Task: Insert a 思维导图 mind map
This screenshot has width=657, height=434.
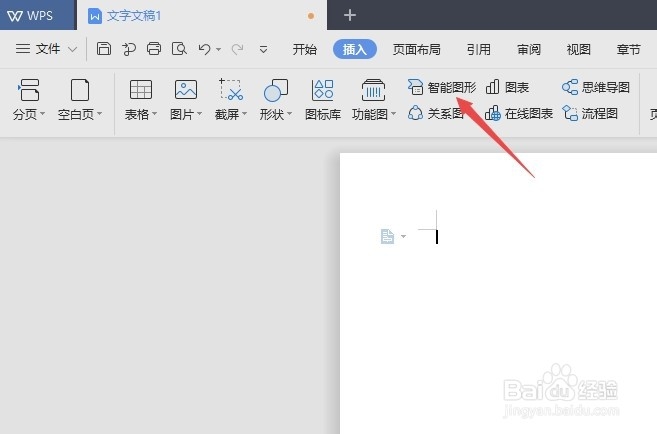Action: click(x=595, y=88)
